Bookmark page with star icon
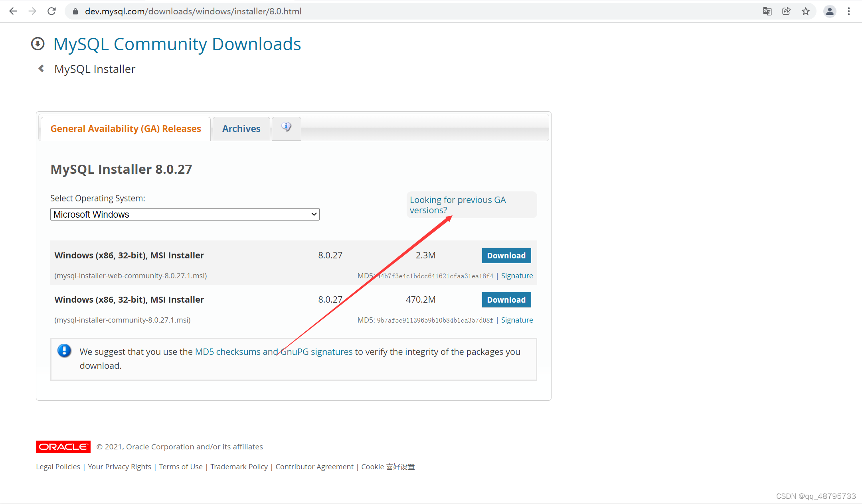Screen dimensions: 862x504 pos(806,11)
